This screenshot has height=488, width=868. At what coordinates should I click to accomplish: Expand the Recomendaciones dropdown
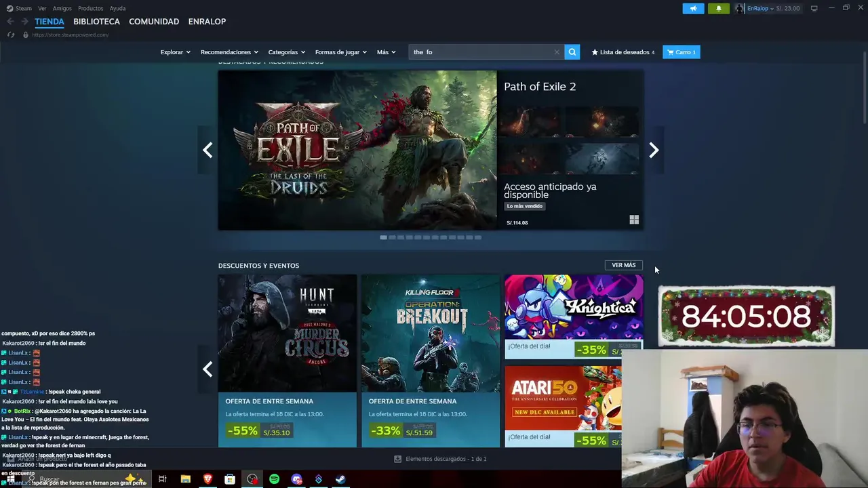(x=229, y=52)
